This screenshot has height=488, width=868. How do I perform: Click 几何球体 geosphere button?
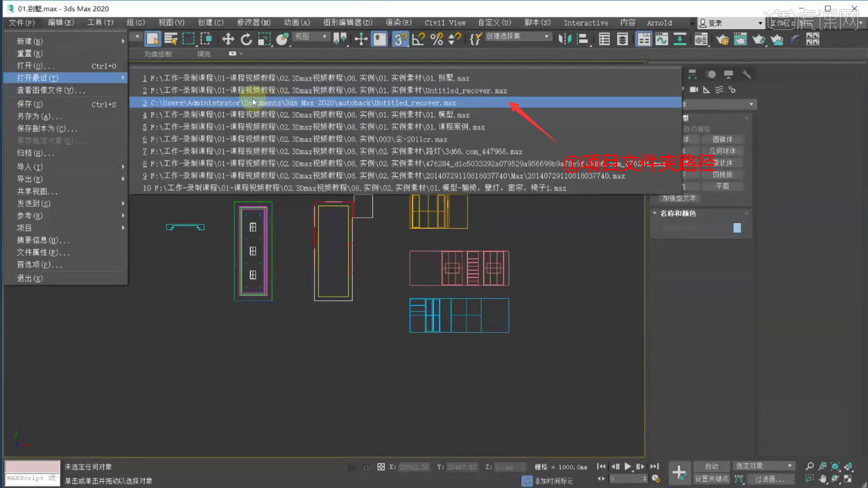pyautogui.click(x=722, y=151)
